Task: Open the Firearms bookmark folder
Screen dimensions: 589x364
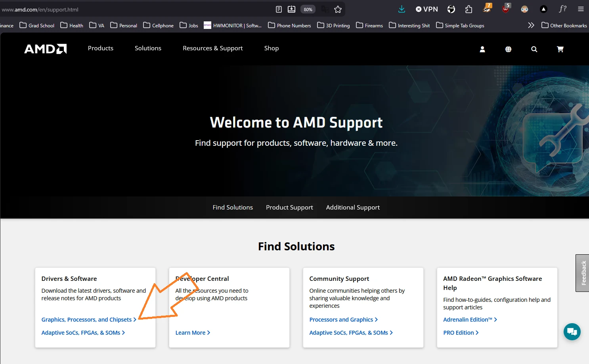Action: point(369,25)
